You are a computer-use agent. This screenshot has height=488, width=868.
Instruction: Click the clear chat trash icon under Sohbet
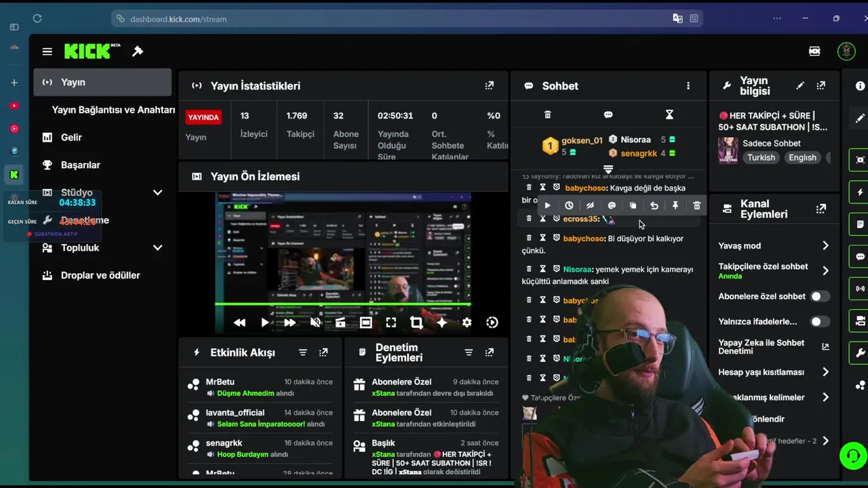(x=548, y=115)
